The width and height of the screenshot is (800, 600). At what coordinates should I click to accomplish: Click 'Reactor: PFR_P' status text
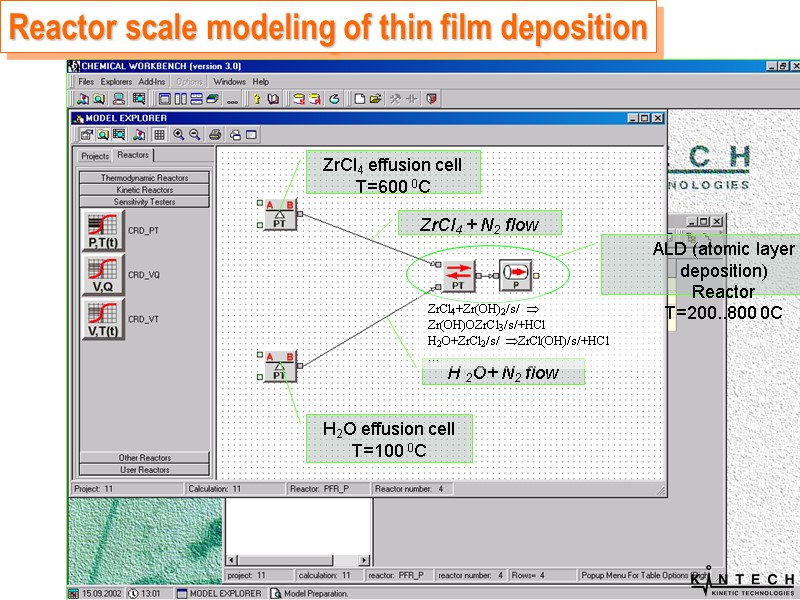click(x=319, y=489)
